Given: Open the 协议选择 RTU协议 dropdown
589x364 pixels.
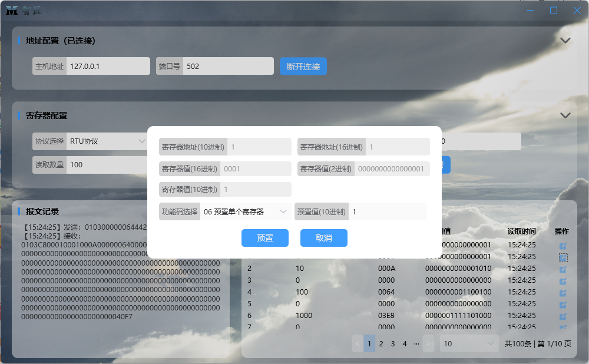Looking at the screenshot, I should tap(106, 141).
